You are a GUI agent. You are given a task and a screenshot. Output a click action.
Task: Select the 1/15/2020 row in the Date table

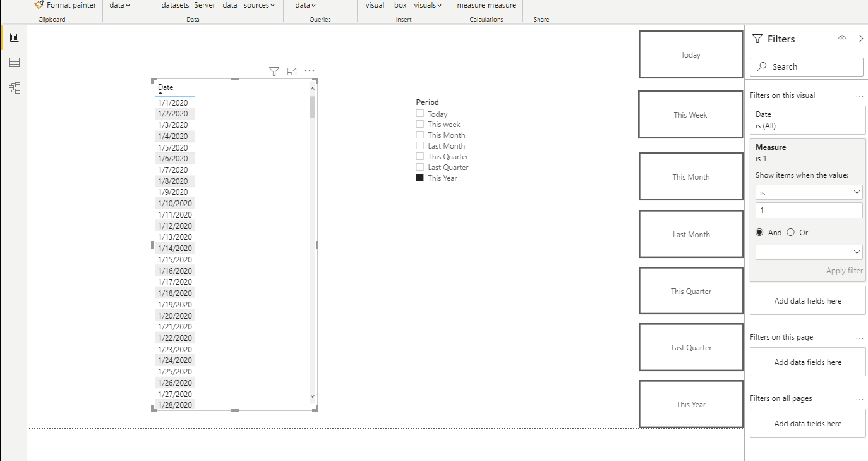click(174, 259)
